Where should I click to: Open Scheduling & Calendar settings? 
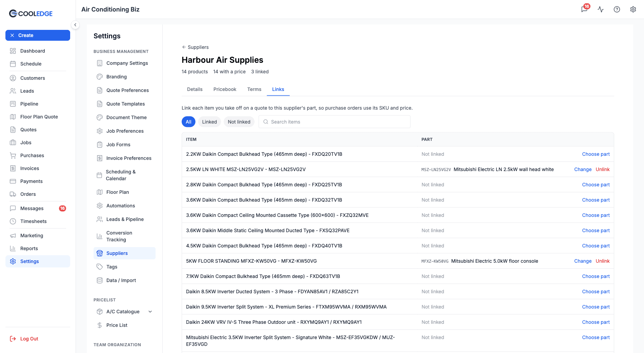click(124, 175)
